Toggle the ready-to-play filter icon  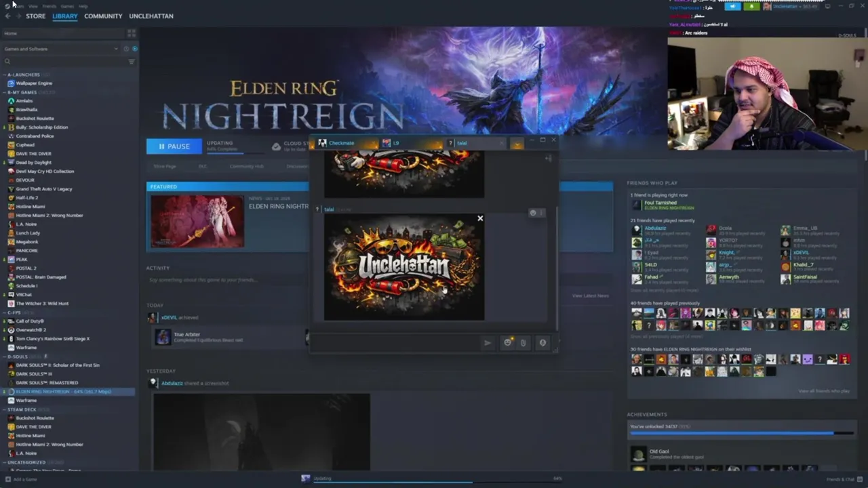click(135, 49)
